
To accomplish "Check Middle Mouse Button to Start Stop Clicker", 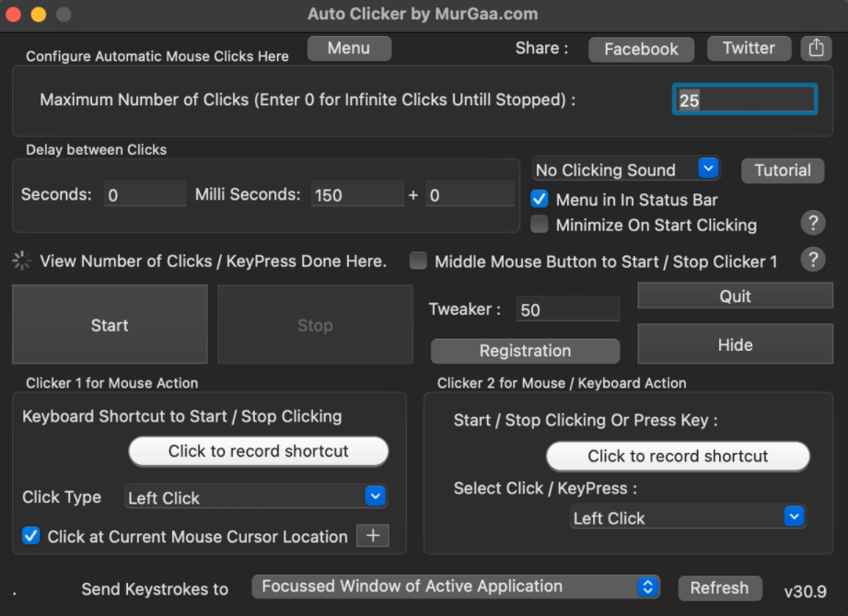I will coord(418,261).
